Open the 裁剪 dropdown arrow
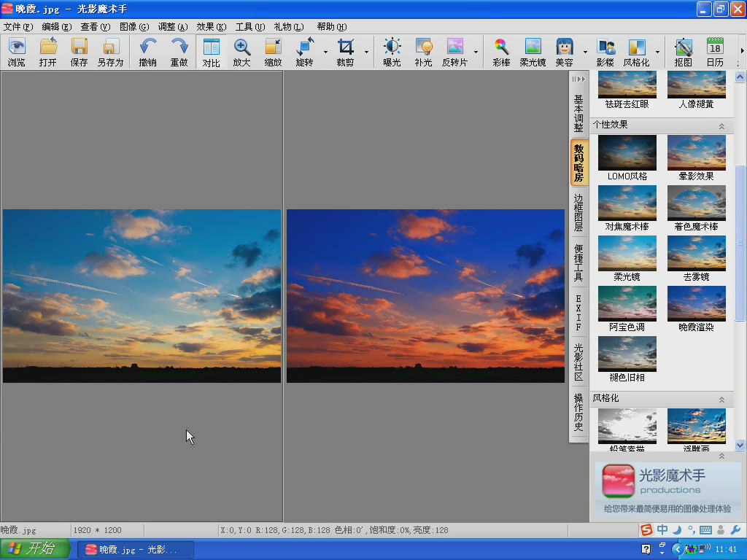The image size is (747, 560). (366, 52)
